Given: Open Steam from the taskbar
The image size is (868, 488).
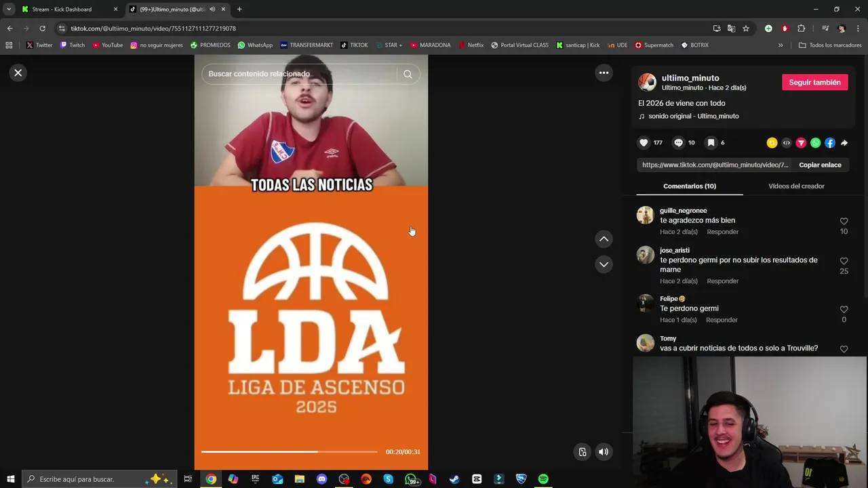Looking at the screenshot, I should point(454,479).
